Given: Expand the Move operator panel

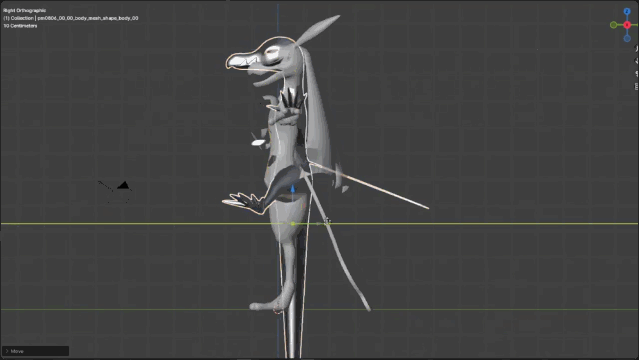Looking at the screenshot, I should (x=35, y=351).
